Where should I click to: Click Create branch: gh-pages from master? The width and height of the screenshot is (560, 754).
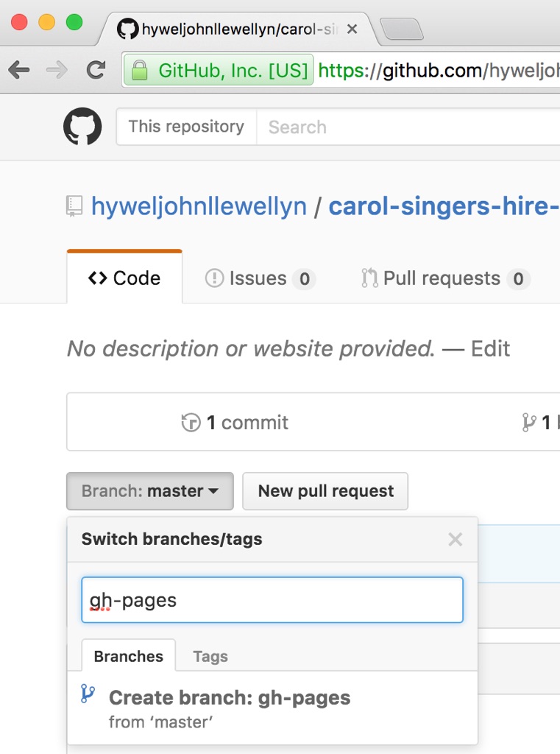click(x=272, y=708)
